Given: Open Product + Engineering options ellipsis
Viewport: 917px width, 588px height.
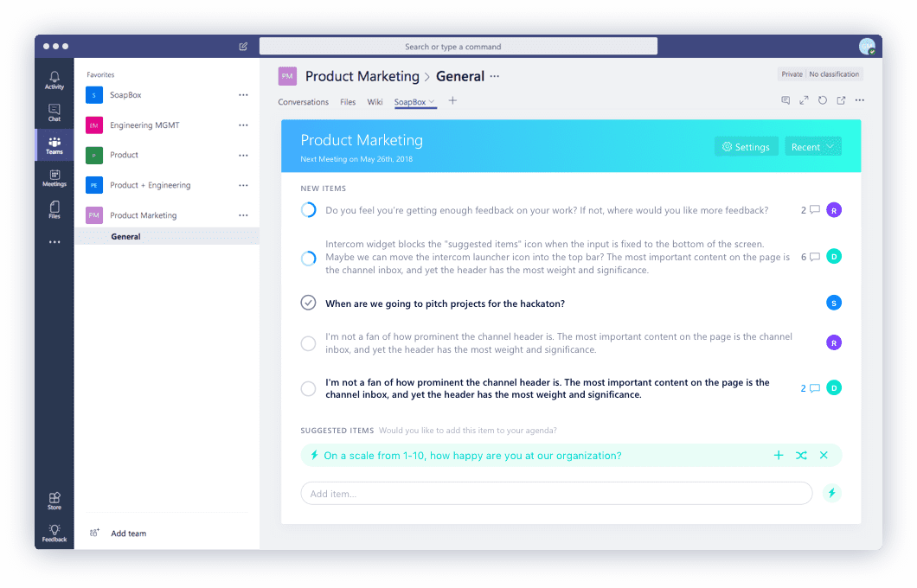Looking at the screenshot, I should (x=243, y=185).
